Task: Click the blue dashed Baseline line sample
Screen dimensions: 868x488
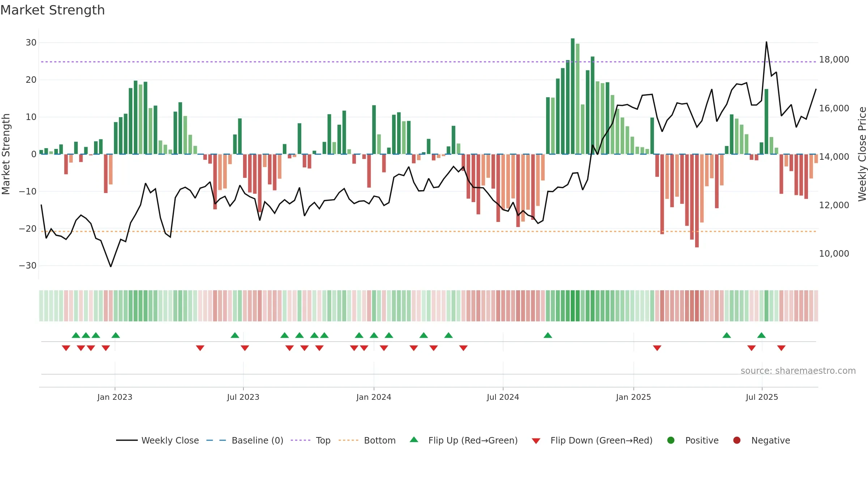Action: (x=216, y=440)
